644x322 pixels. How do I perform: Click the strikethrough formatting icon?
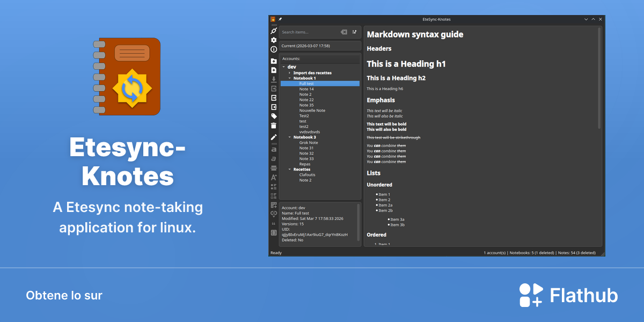tap(274, 168)
